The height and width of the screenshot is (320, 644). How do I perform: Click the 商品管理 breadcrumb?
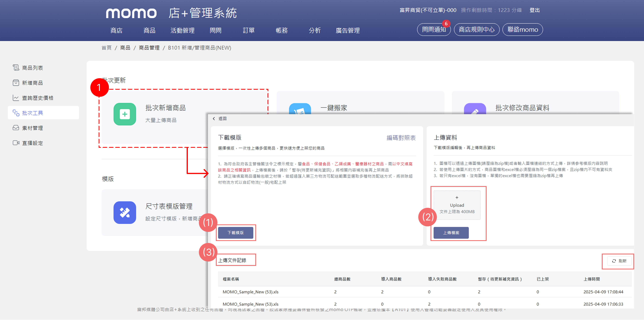click(x=149, y=48)
